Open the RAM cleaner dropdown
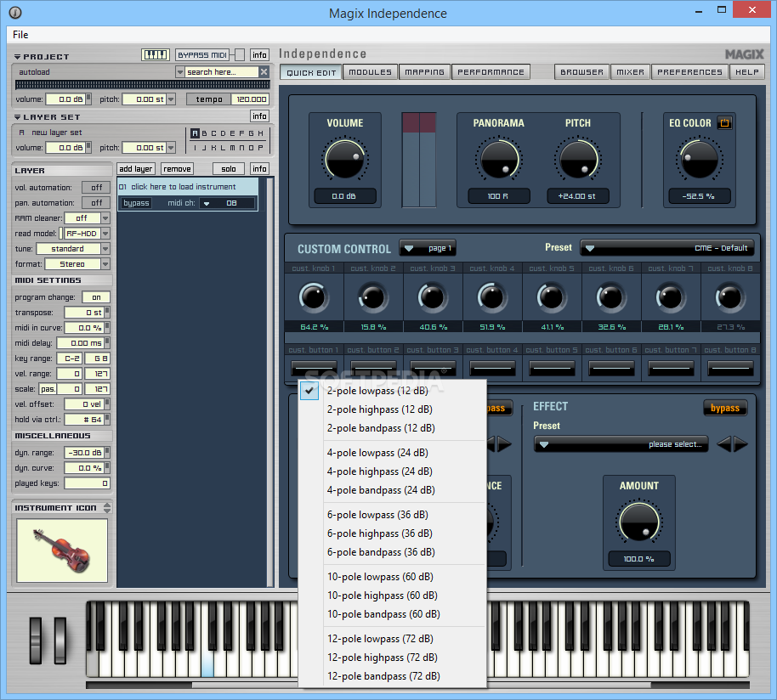 [105, 218]
